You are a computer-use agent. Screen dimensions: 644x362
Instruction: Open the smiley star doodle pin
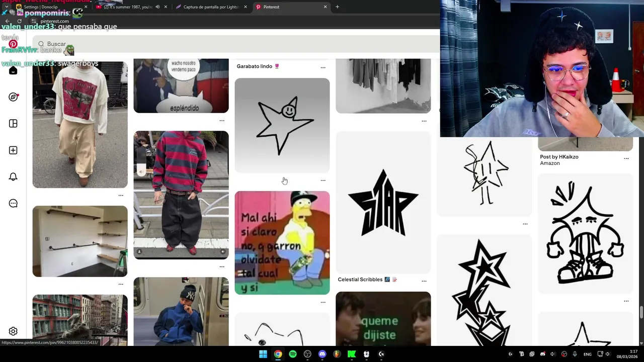(x=282, y=125)
